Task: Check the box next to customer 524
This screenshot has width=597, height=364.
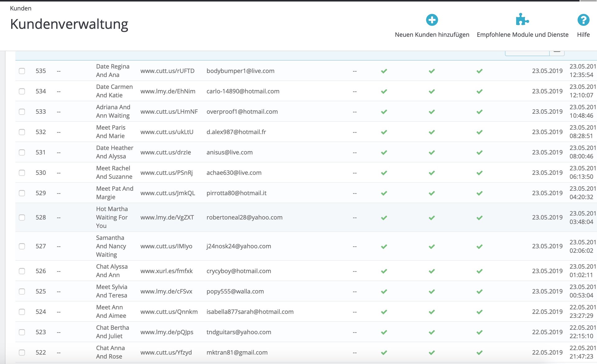Action: 22,312
